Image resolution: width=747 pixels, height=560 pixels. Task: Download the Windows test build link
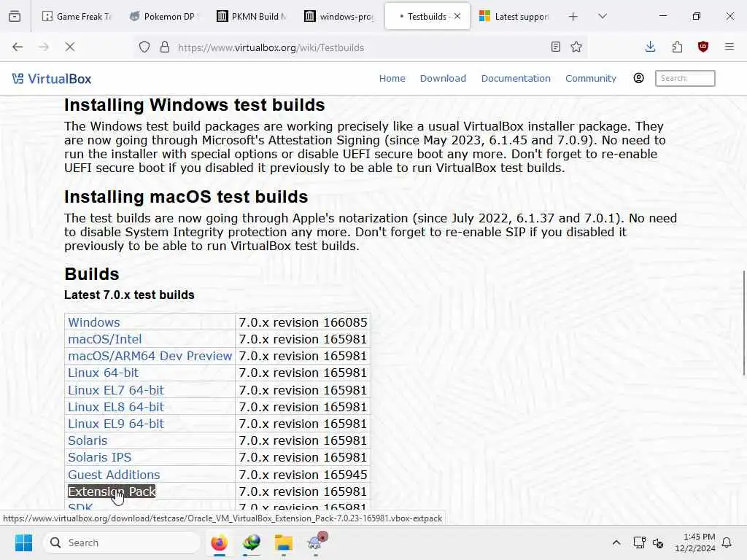tap(94, 322)
